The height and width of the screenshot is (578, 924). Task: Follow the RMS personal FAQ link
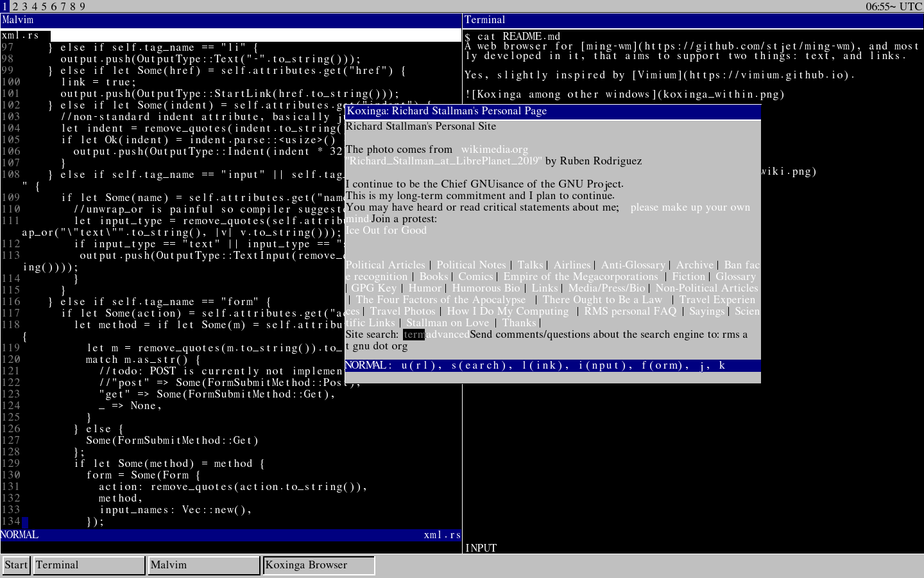630,311
